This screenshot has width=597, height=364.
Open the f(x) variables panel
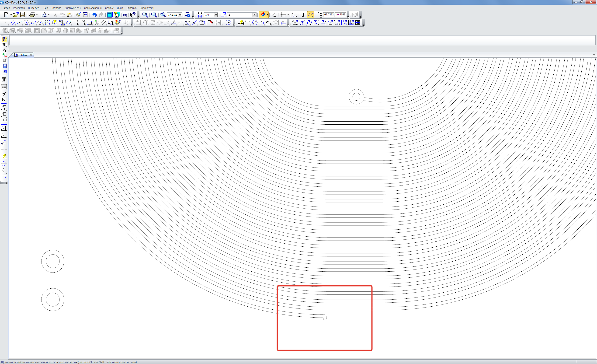click(124, 15)
